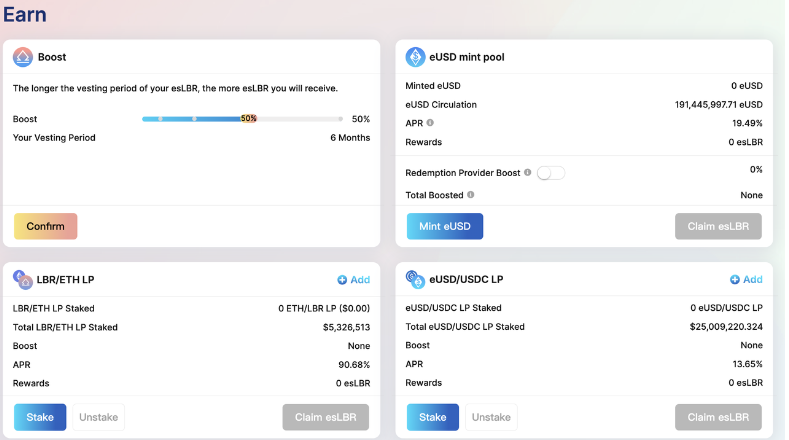Click the Total Boosted None value
789x440 pixels.
751,195
